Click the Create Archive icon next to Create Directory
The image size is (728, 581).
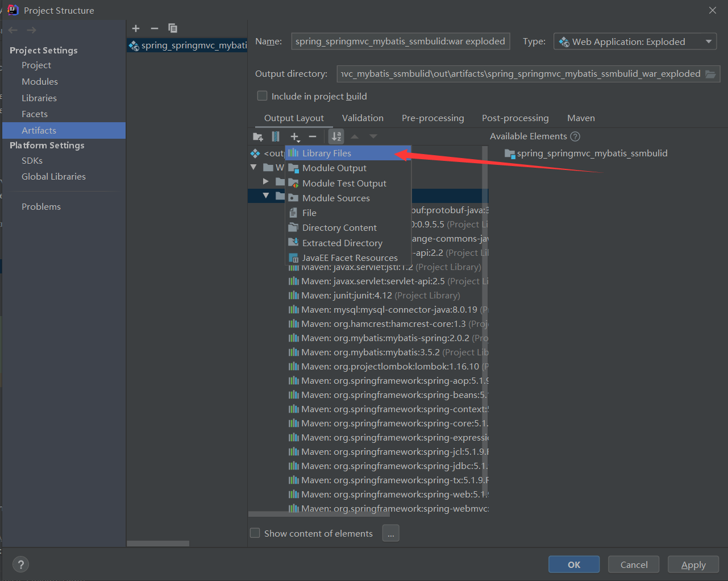pos(276,136)
